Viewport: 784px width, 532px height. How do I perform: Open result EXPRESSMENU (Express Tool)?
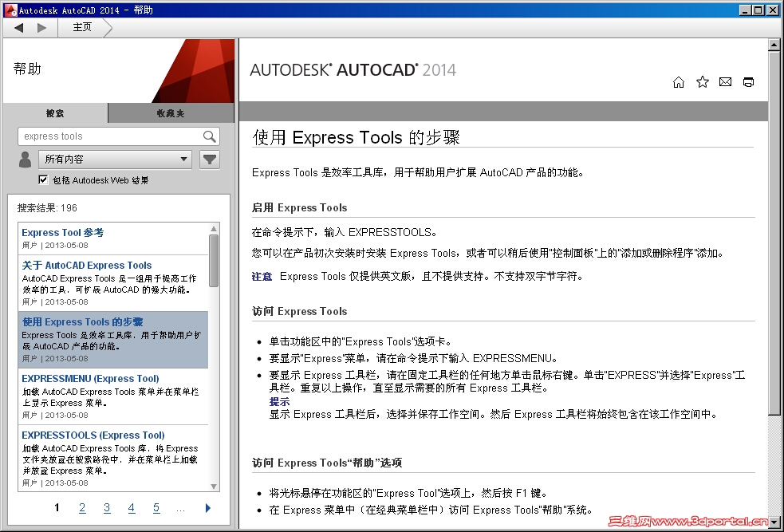tap(90, 379)
